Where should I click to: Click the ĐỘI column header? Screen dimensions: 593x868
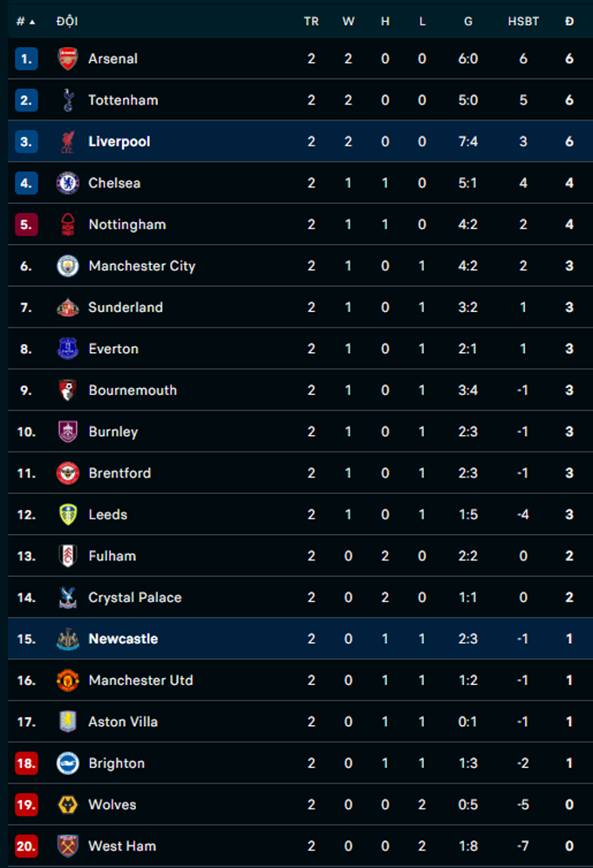click(x=66, y=21)
